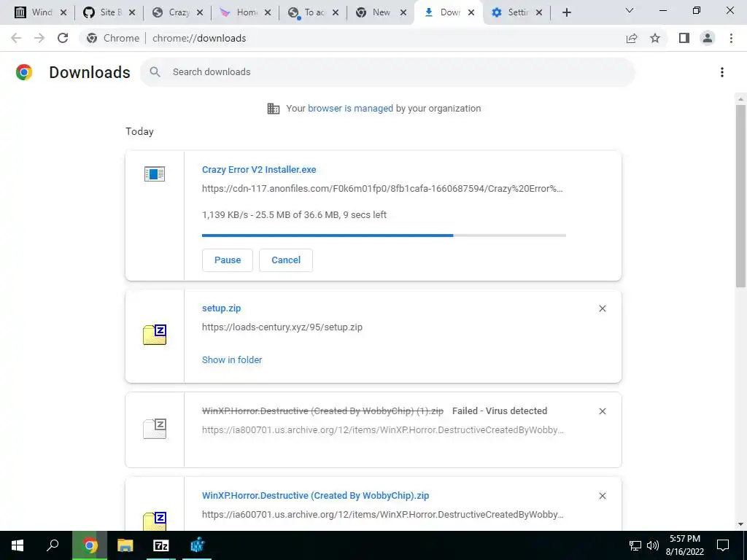Viewport: 747px width, 560px height.
Task: Close the GitHub 'Site B' tab
Action: 132,13
